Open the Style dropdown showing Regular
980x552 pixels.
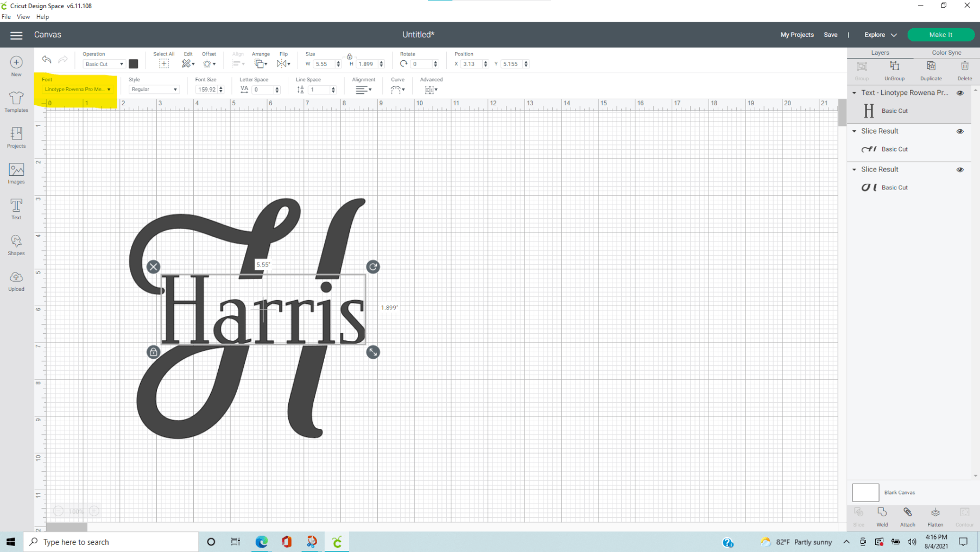(154, 89)
